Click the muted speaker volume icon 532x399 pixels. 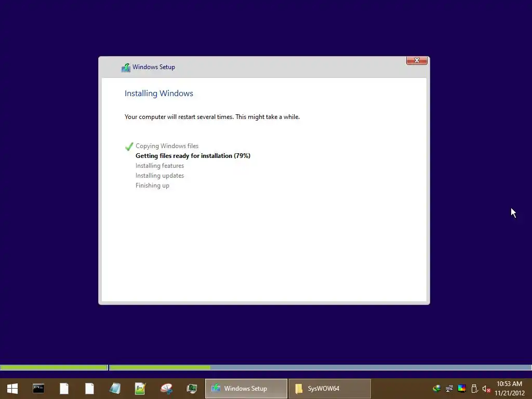point(486,389)
